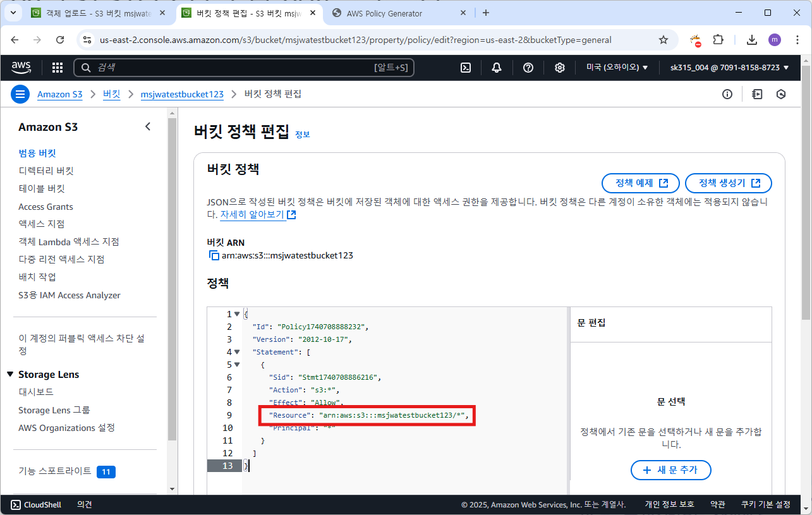Open 배치 작업 in sidebar
812x515 pixels.
[x=37, y=277]
